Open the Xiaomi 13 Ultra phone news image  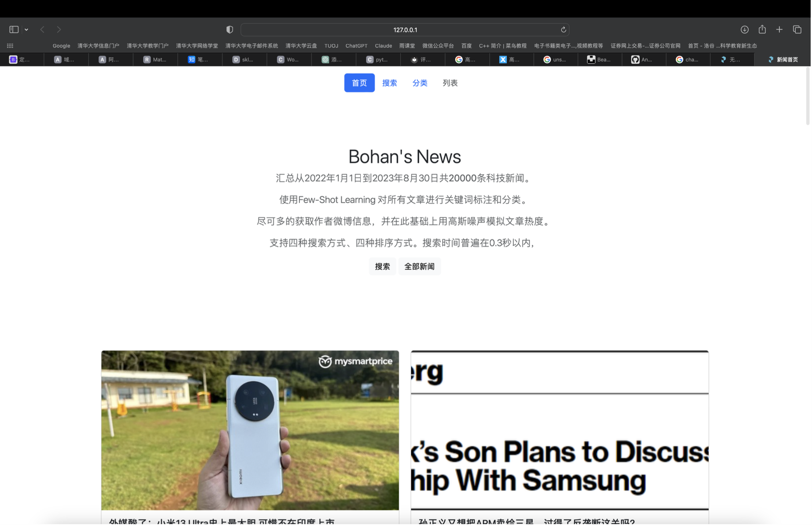250,430
